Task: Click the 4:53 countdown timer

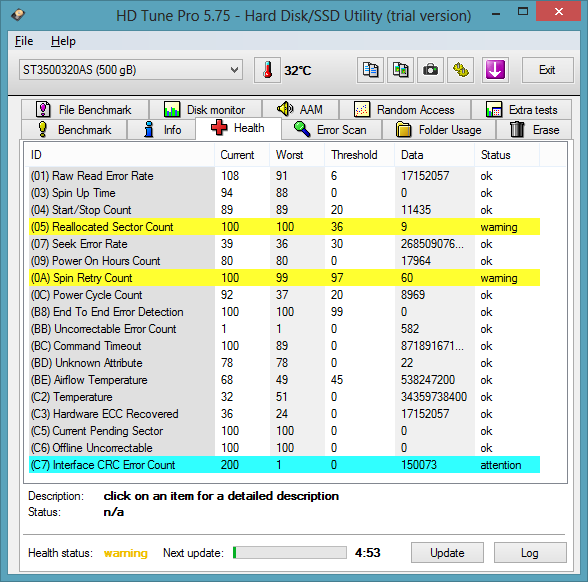Action: [368, 553]
